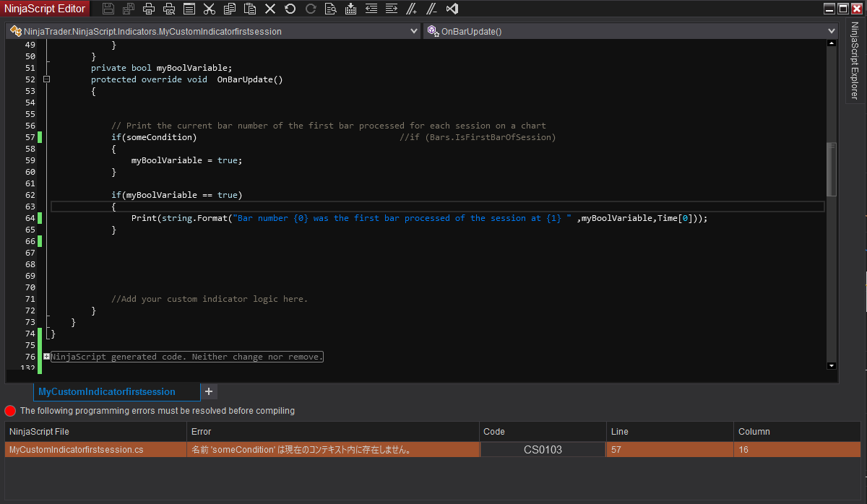Viewport: 867px width, 504px height.
Task: Collapse the OnBarUpdate method at line 52
Action: tap(46, 79)
